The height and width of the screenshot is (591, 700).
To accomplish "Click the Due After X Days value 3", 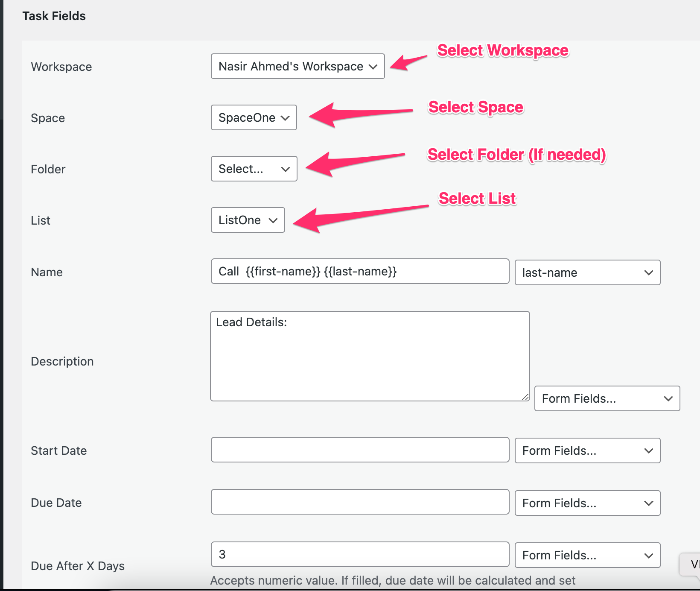I will click(360, 554).
